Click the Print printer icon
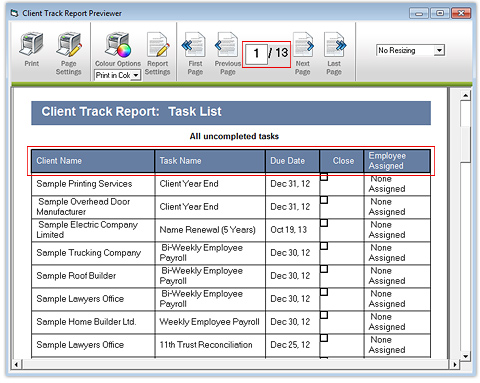 [32, 44]
